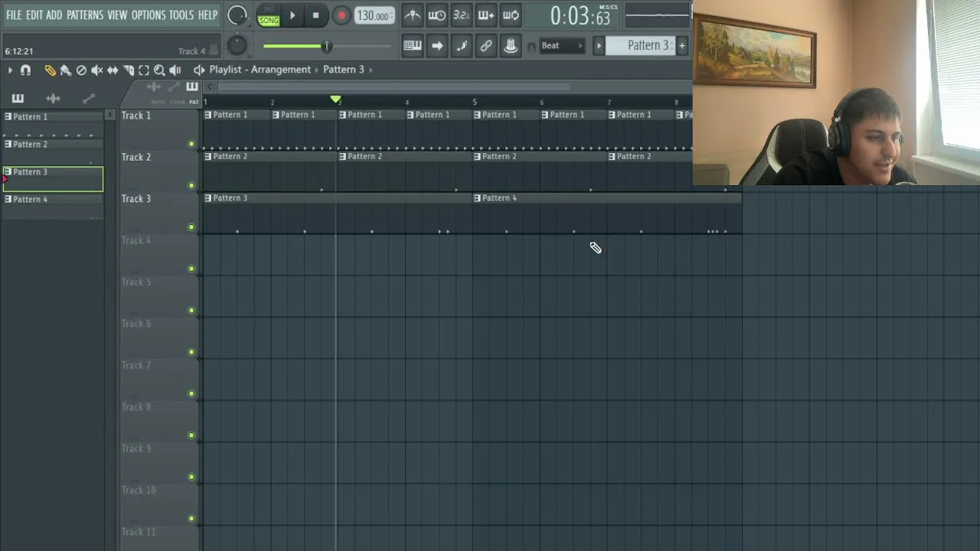Screen dimensions: 980x551
Task: Mute Track 4 with its green LED
Action: (x=191, y=269)
